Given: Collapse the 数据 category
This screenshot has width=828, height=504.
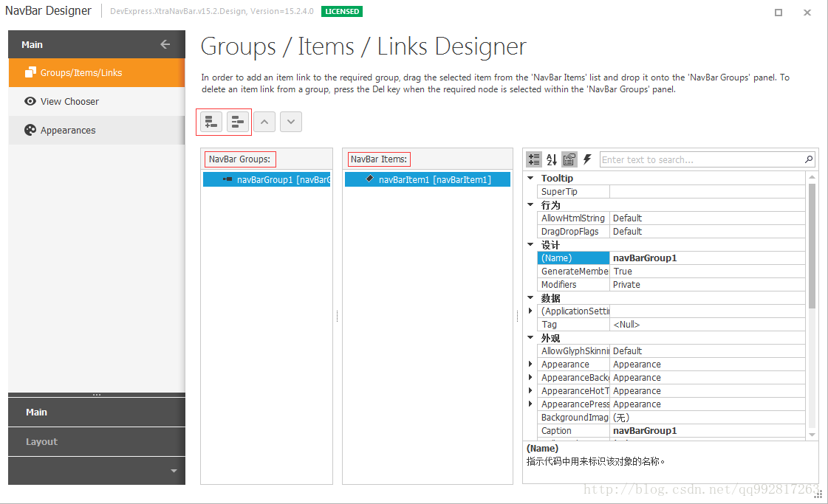Looking at the screenshot, I should [x=530, y=297].
